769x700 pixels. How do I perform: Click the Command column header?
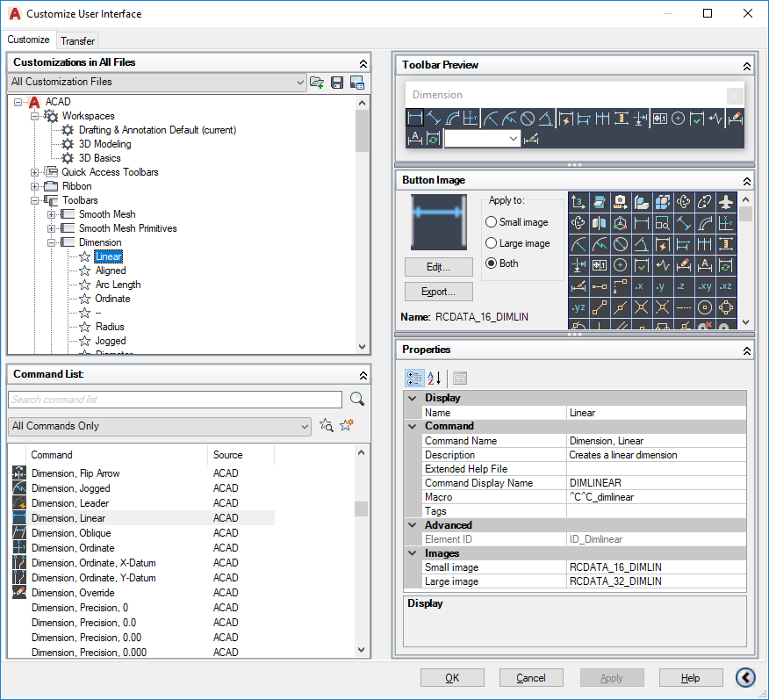click(117, 455)
